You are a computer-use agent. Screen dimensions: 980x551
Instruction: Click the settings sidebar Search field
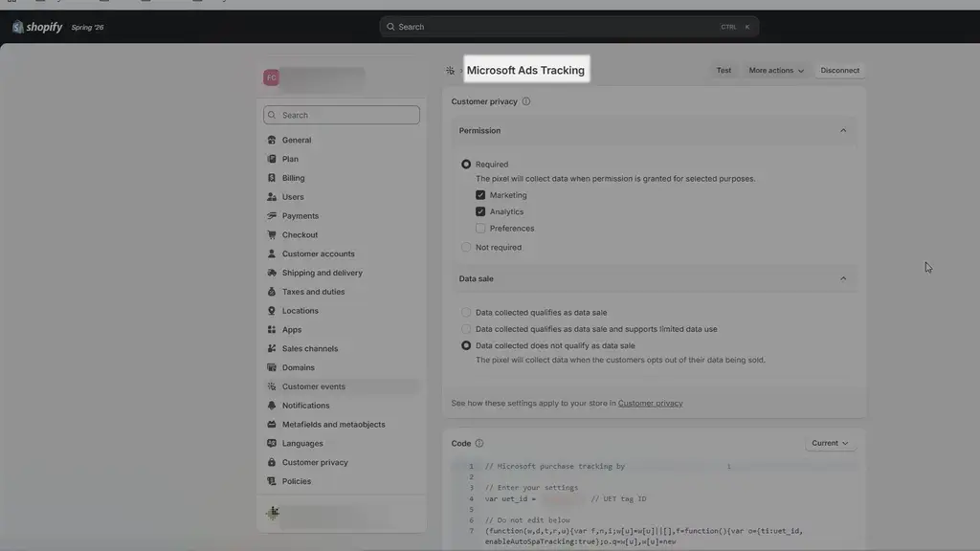pos(342,115)
